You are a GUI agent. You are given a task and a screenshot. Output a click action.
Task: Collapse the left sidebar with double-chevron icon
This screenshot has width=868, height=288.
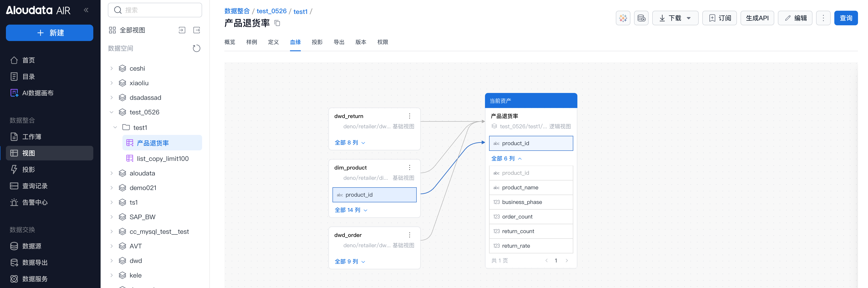[86, 10]
